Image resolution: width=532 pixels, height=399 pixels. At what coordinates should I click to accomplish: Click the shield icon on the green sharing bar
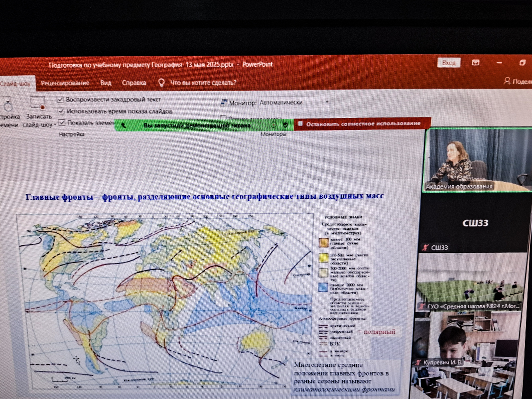pyautogui.click(x=286, y=124)
